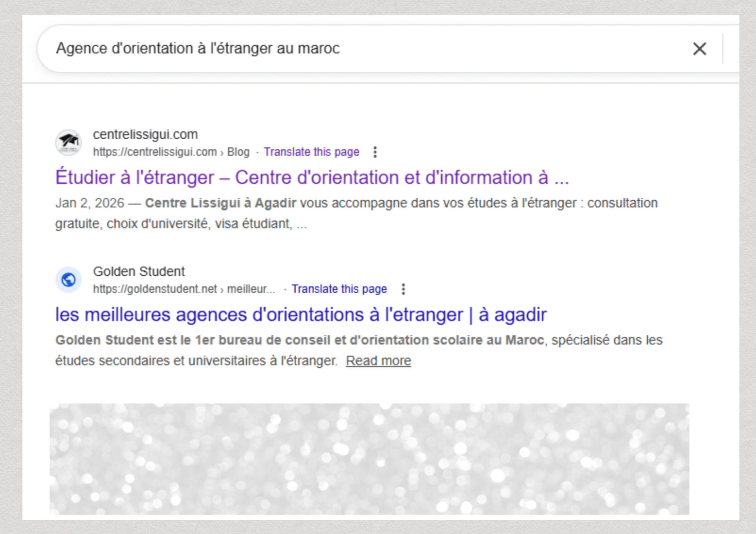Click 'Read more' in the Golden Student snippet
Screen dimensions: 756x534
coord(378,361)
